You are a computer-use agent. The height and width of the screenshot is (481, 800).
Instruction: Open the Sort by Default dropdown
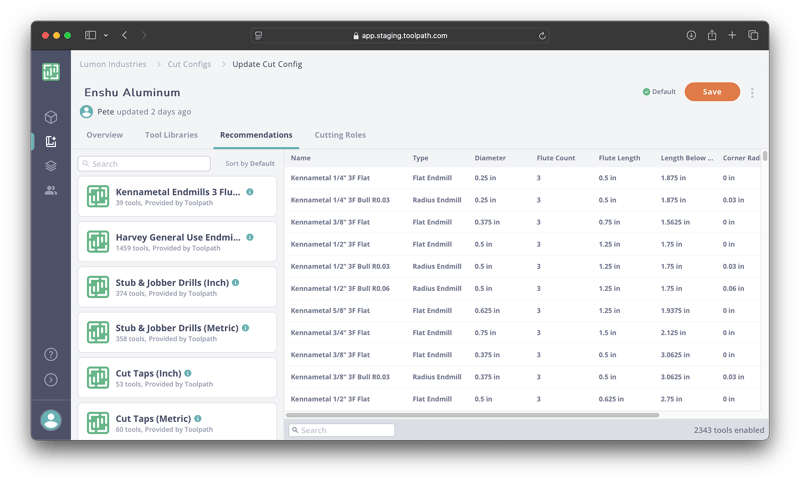point(250,164)
